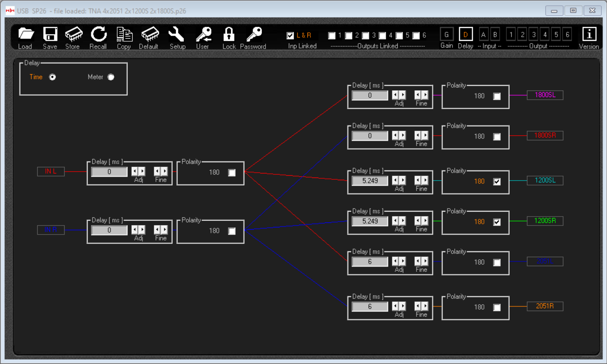607x364 pixels.
Task: Increase Fine delay on IN R input
Action: [x=164, y=230]
